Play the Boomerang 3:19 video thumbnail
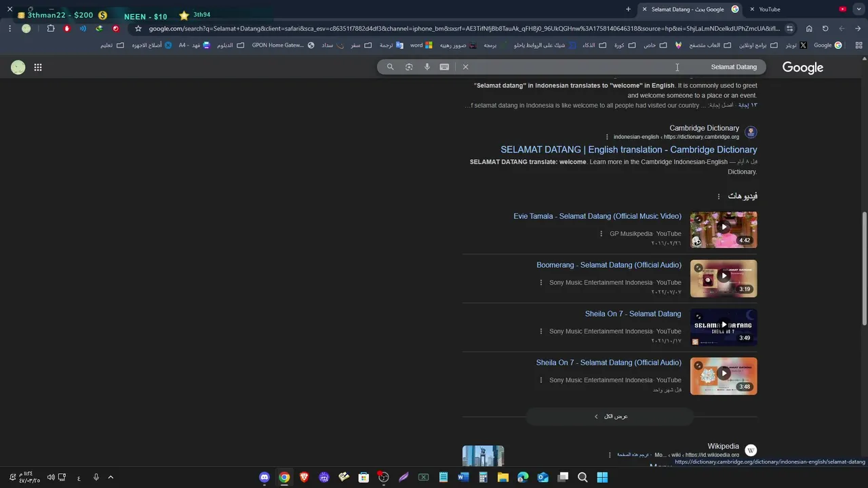The height and width of the screenshot is (488, 868). (724, 279)
